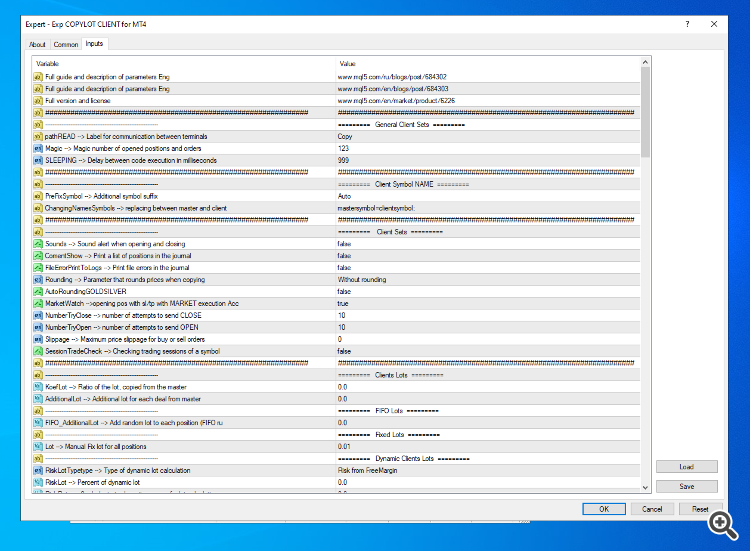750x551 pixels.
Task: Click the icon beside AutoRoundingGOLDSILVER
Action: click(x=38, y=292)
